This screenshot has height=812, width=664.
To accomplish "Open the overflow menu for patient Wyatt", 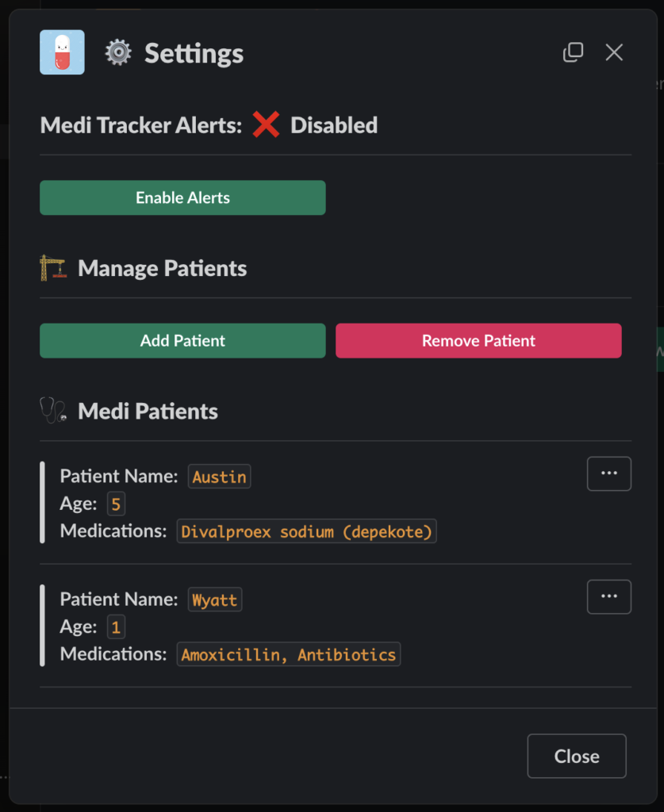I will [608, 596].
